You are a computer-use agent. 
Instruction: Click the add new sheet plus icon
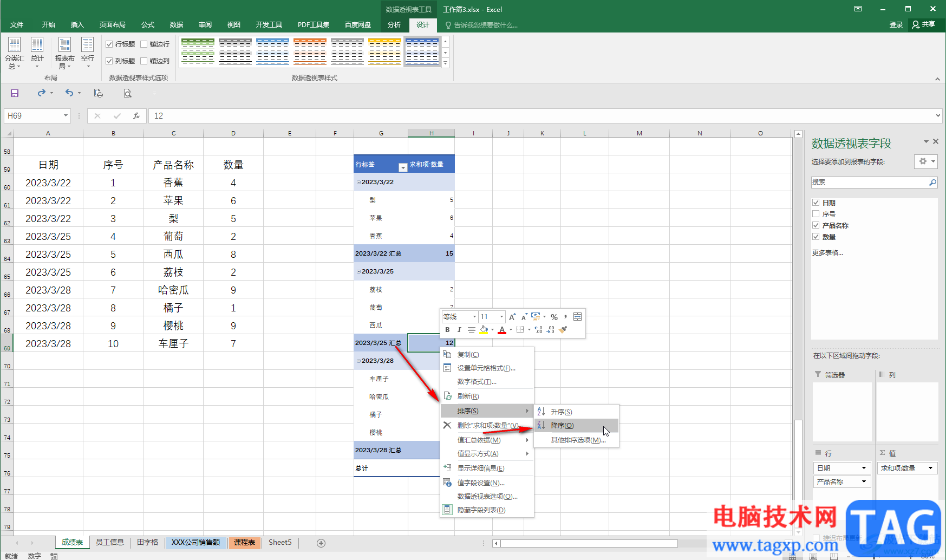(x=321, y=543)
